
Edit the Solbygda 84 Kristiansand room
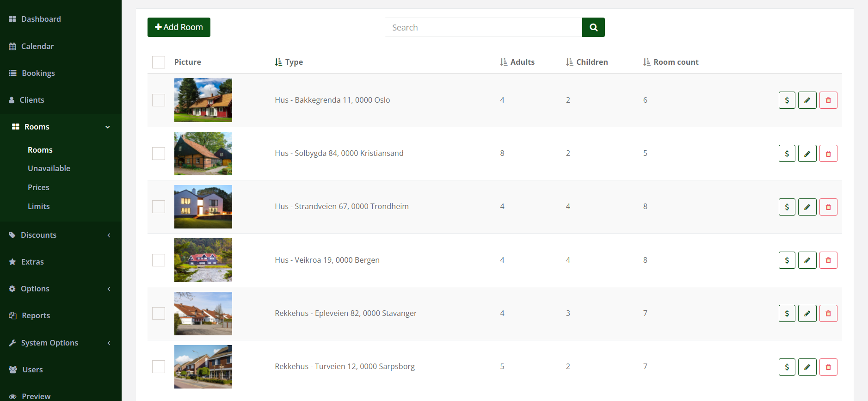click(807, 154)
